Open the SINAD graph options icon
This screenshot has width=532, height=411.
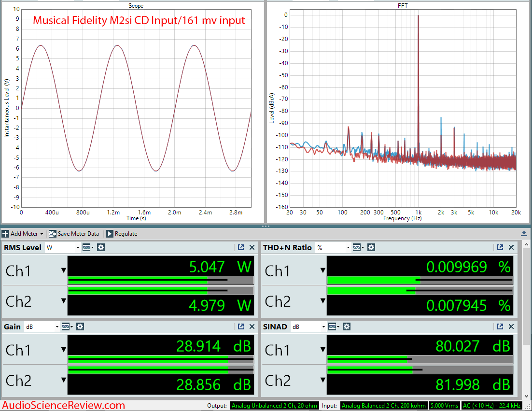[334, 326]
